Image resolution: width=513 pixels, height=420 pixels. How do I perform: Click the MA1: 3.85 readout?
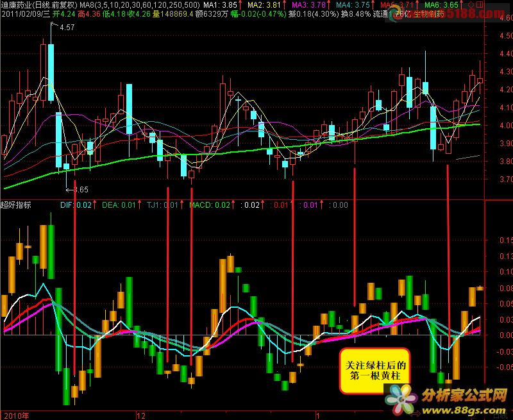(x=220, y=4)
